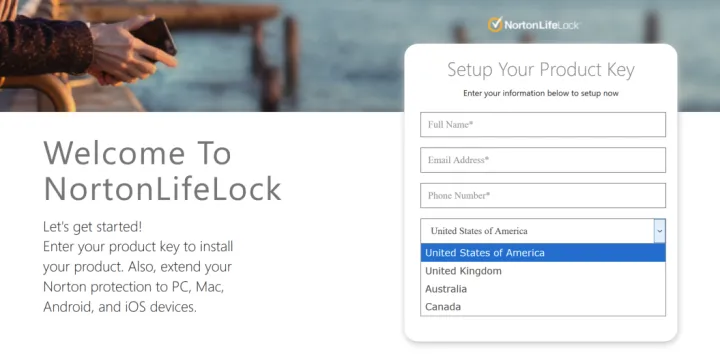Click the Enter your product key to install line
This screenshot has width=720, height=361.
[138, 247]
